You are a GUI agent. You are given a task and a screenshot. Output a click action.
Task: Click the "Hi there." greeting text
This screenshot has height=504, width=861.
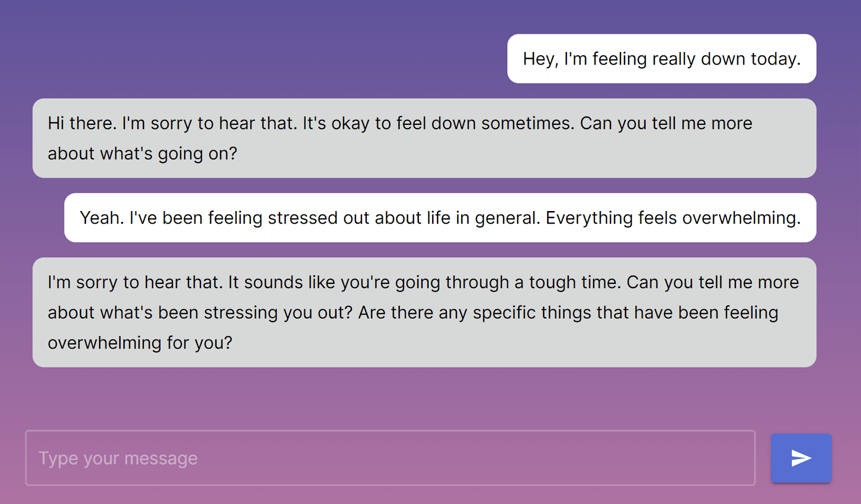[x=82, y=123]
